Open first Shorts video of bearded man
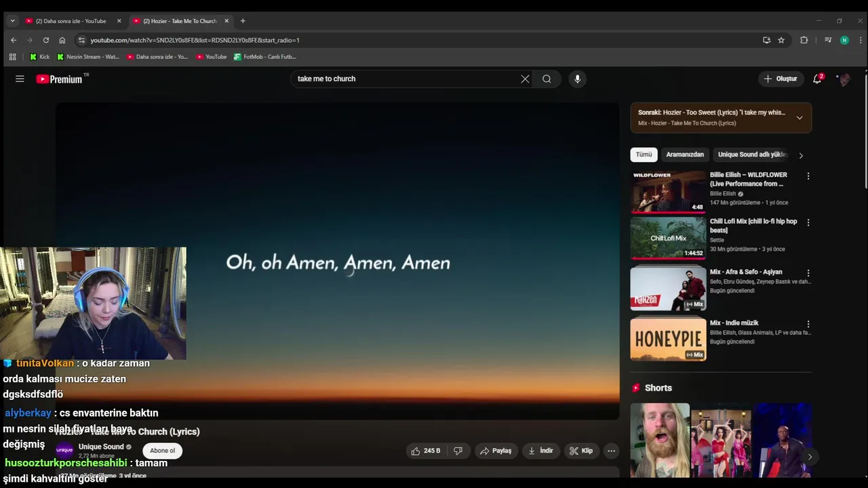Screen dimensions: 868x488 660,441
